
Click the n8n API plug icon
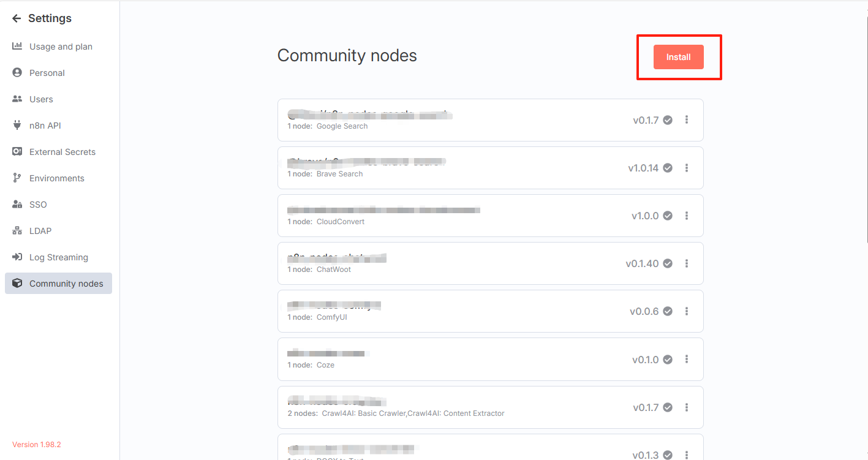(x=17, y=126)
